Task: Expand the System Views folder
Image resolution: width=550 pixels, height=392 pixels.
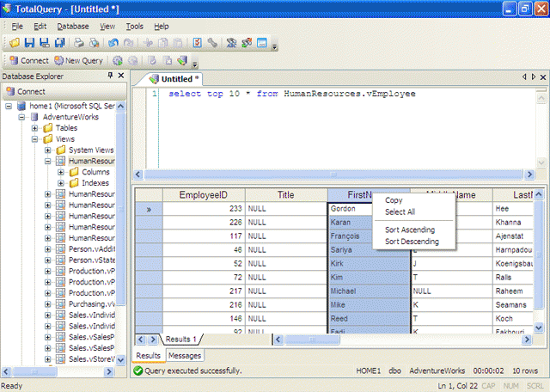Action: pyautogui.click(x=48, y=150)
